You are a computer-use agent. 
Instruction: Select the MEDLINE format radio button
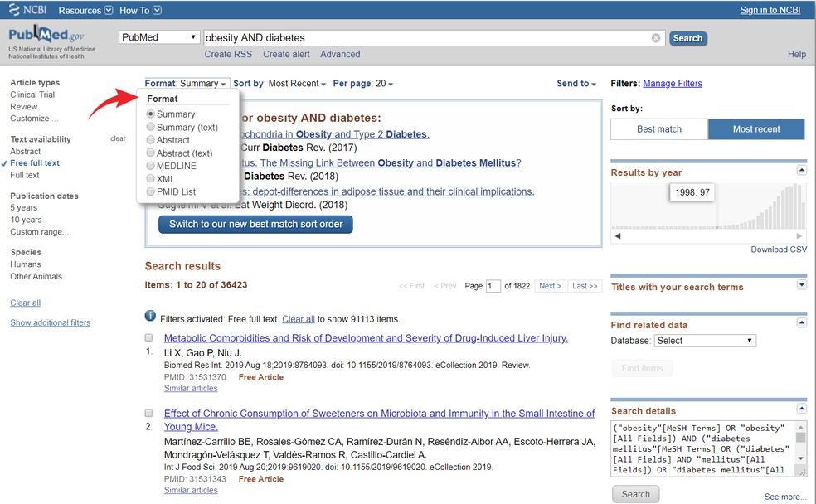150,166
